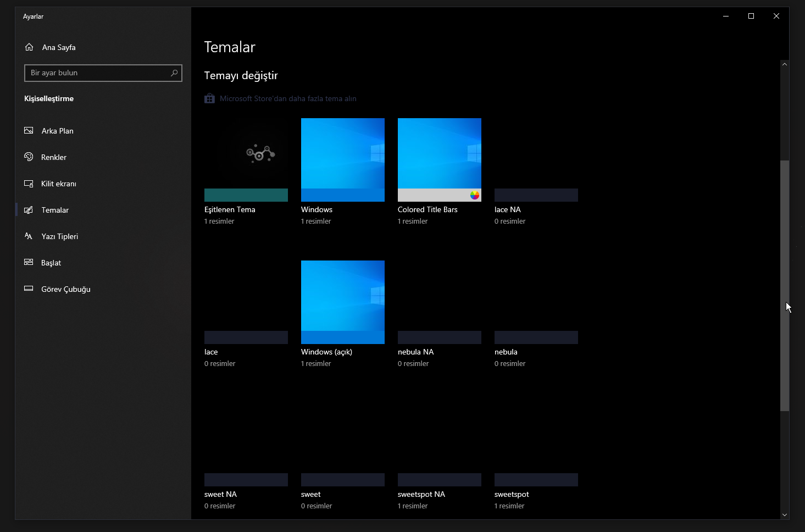The image size is (805, 532).
Task: Click the Kişiselleştirme section label
Action: point(49,99)
